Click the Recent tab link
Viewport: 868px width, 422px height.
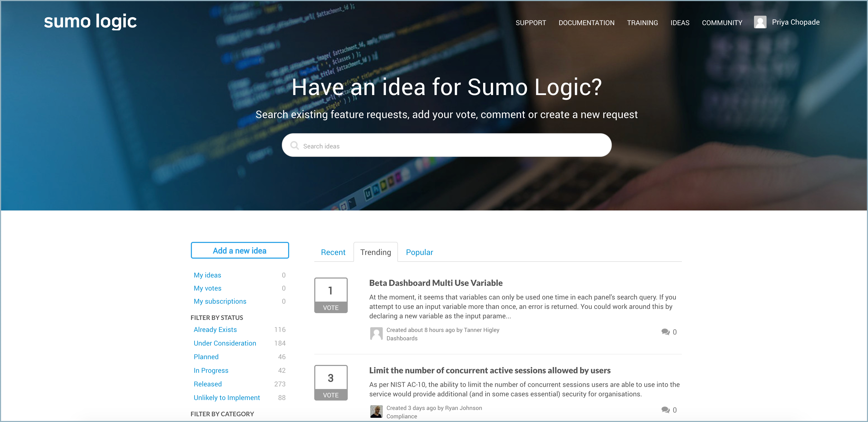pyautogui.click(x=333, y=252)
